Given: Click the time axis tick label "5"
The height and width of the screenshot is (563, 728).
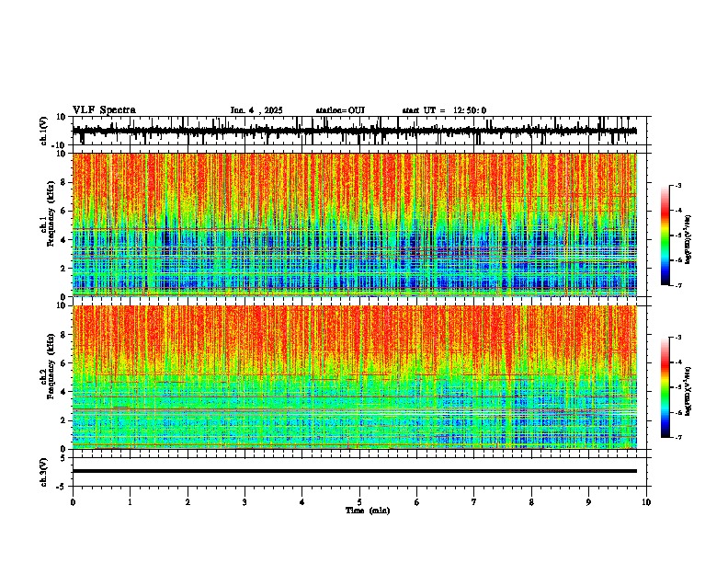Looking at the screenshot, I should [x=359, y=502].
